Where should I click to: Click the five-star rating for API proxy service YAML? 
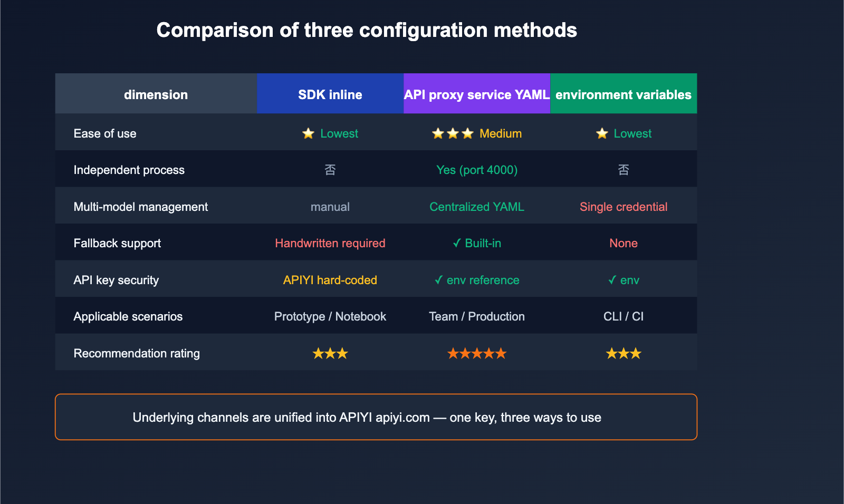476,353
